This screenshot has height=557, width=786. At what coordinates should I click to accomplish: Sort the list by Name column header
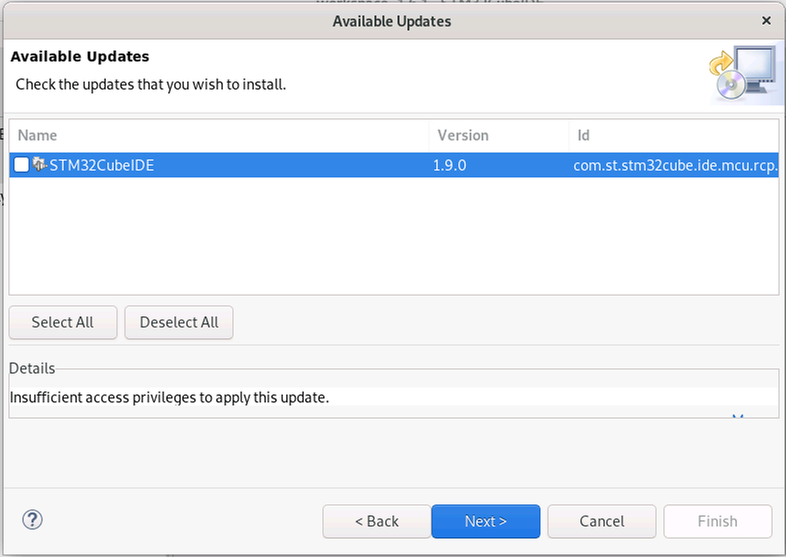(219, 135)
